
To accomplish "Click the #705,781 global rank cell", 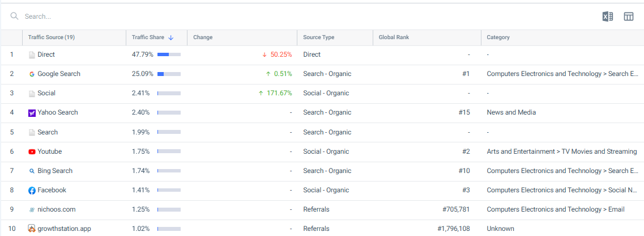I will click(x=456, y=209).
